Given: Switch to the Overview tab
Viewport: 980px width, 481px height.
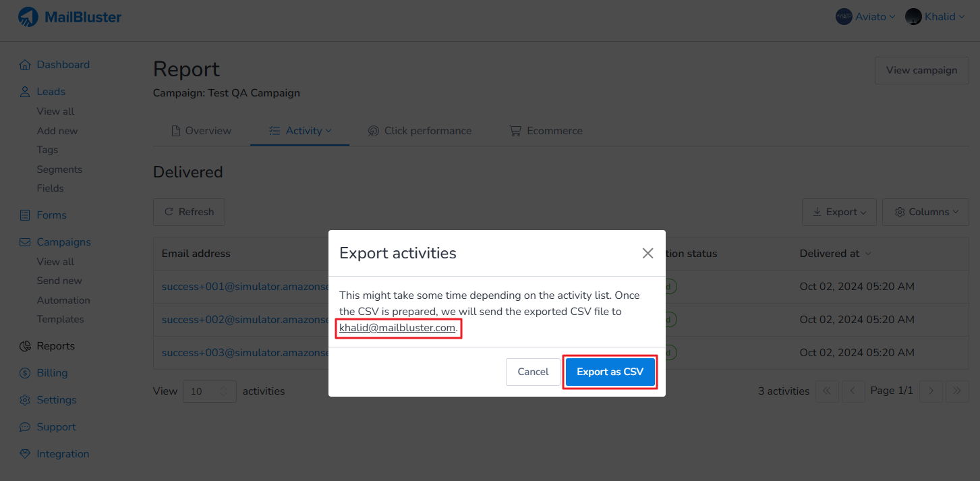Looking at the screenshot, I should coord(201,131).
